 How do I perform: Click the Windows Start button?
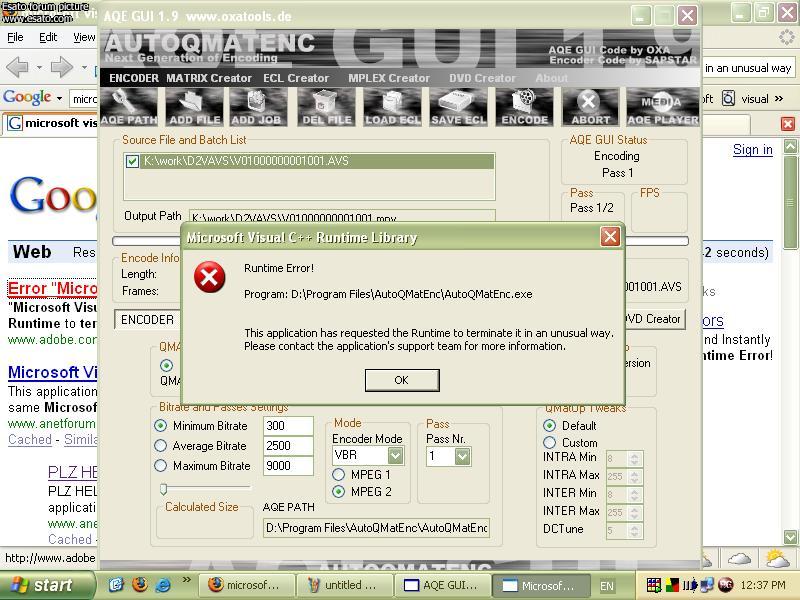(x=47, y=585)
